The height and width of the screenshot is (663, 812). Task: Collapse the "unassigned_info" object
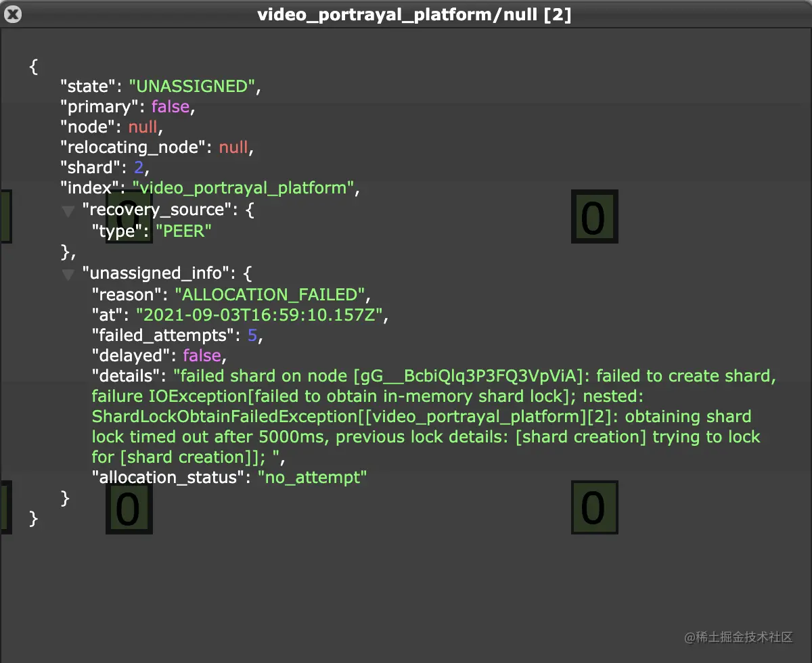pos(68,274)
